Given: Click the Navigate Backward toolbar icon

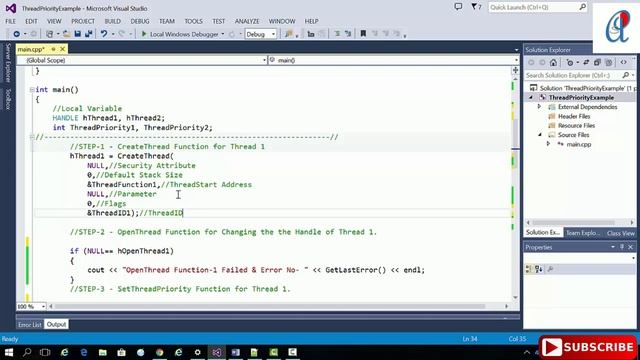Looking at the screenshot, I should (x=16, y=34).
